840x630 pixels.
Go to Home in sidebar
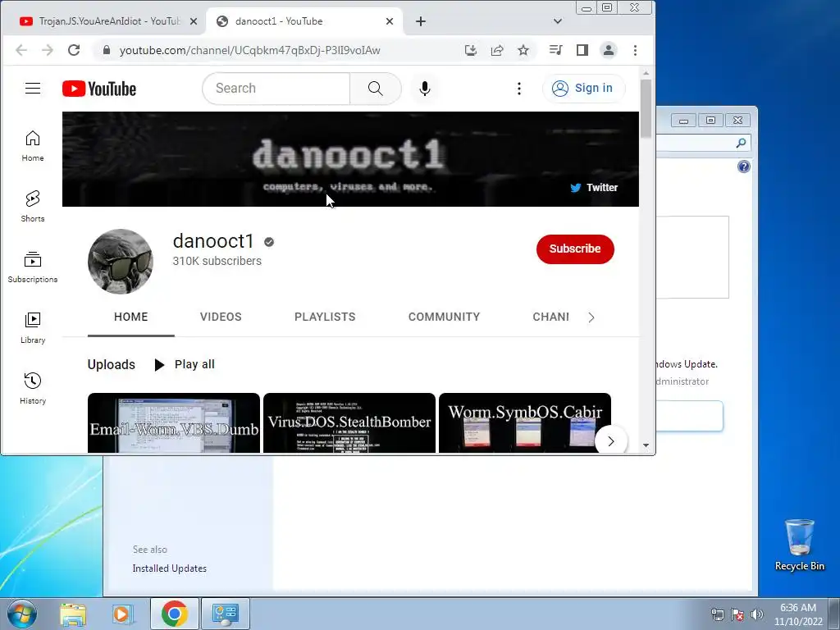(33, 146)
